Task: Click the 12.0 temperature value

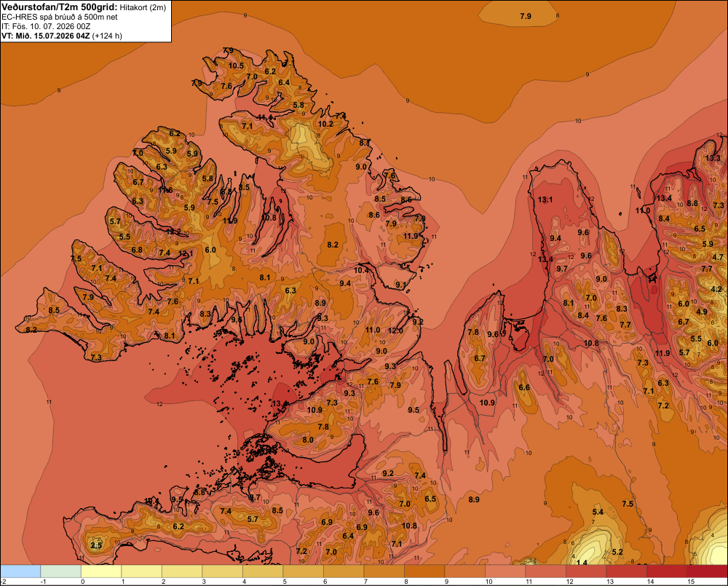Action: (x=395, y=330)
